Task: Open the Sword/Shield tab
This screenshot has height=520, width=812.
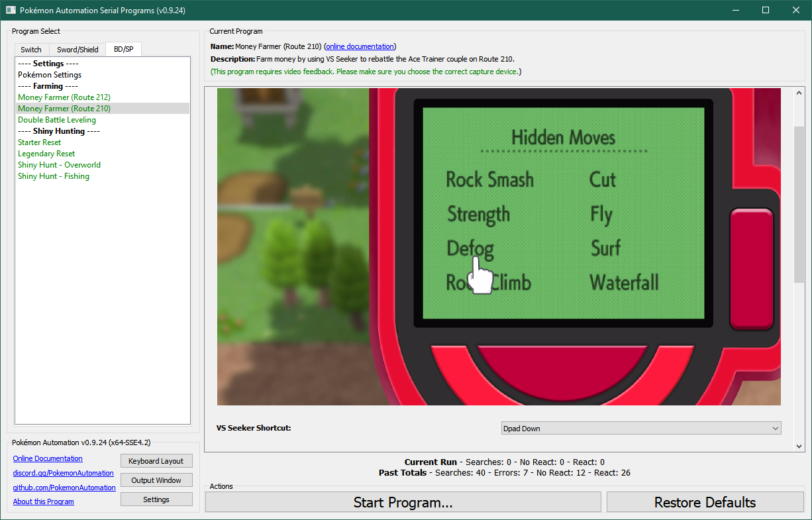Action: pos(77,50)
